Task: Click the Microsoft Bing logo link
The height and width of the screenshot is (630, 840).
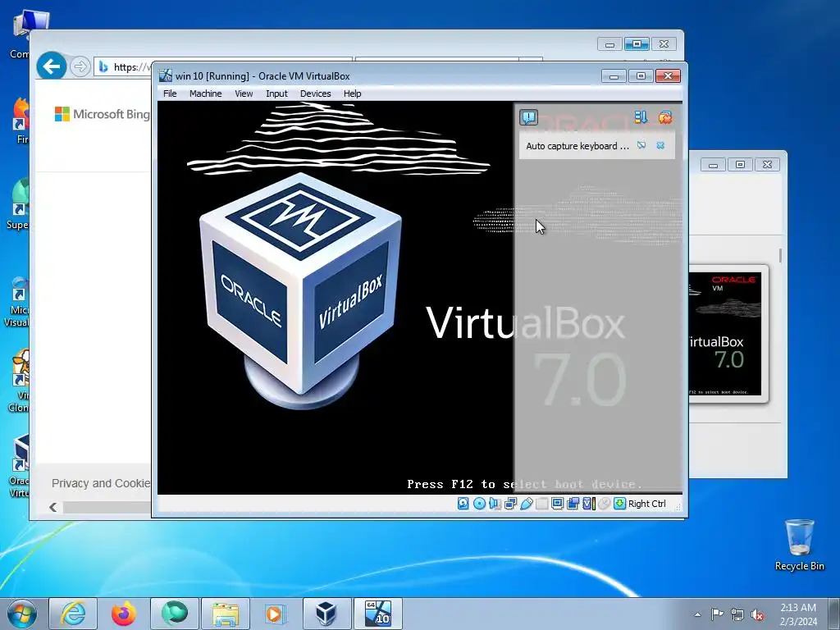Action: click(103, 113)
